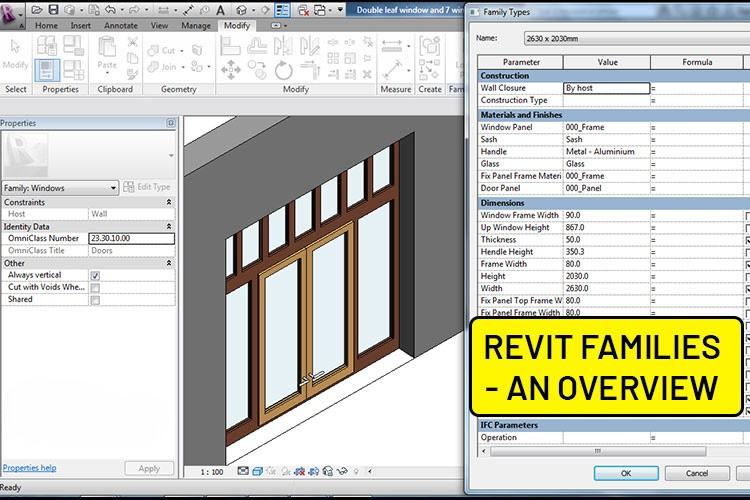
Task: Click the Paste clipboard icon
Action: [107, 48]
